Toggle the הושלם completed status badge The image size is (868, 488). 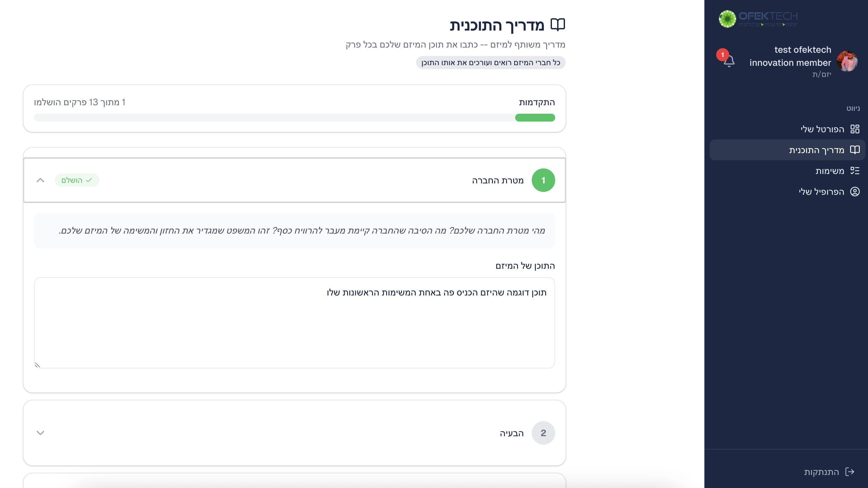[x=77, y=180]
